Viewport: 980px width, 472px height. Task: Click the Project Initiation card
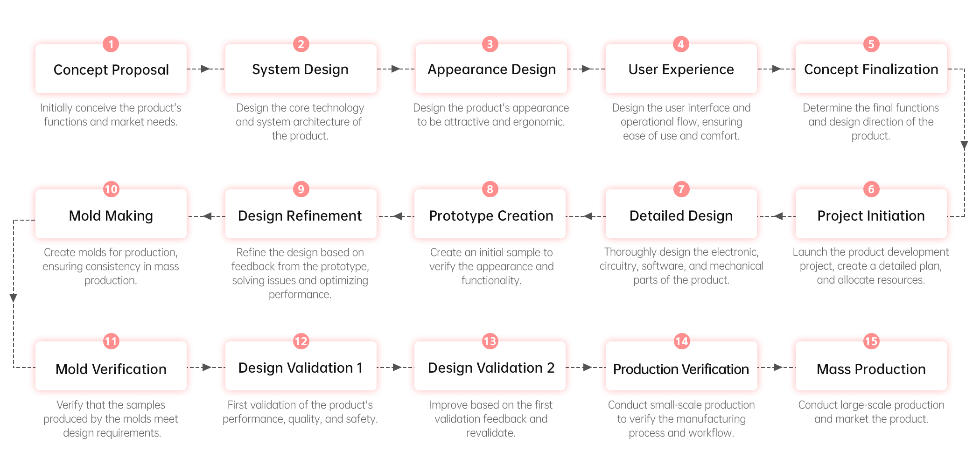coord(871,214)
